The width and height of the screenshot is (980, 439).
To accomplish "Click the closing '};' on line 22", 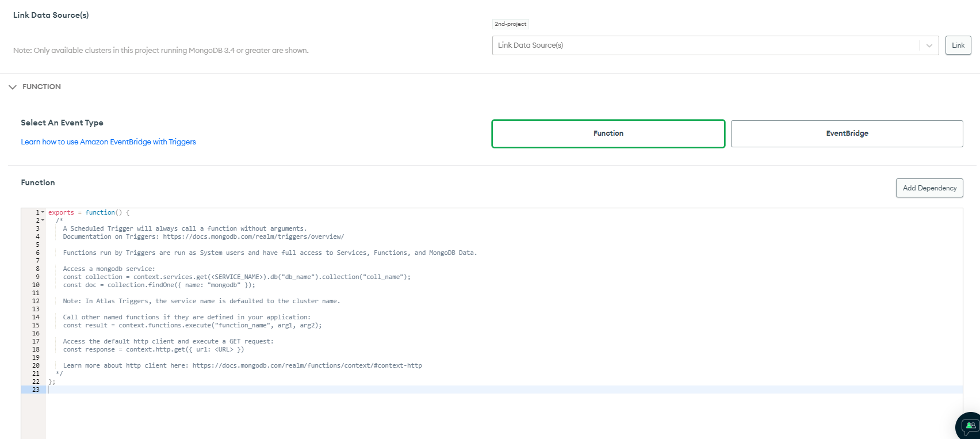I will click(52, 382).
